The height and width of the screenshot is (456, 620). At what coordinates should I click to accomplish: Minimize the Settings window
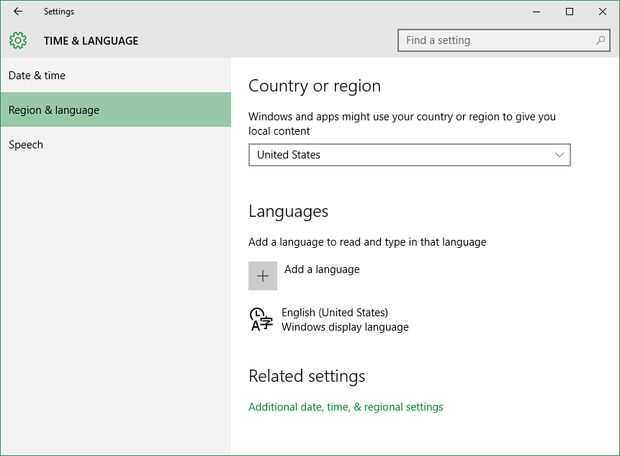click(x=536, y=11)
